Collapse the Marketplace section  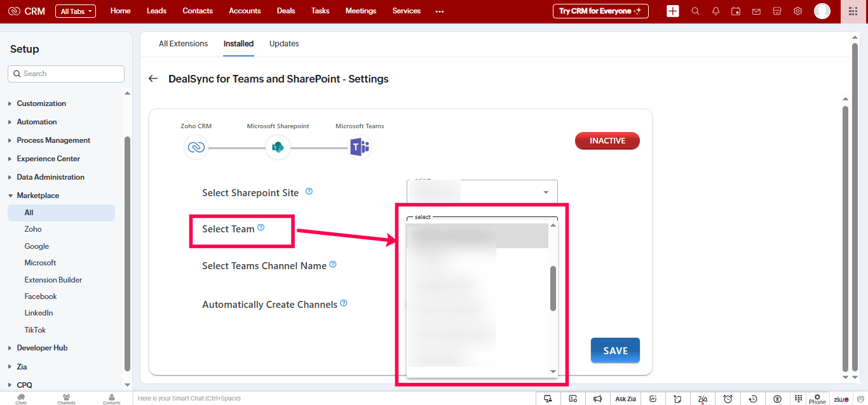[38, 196]
